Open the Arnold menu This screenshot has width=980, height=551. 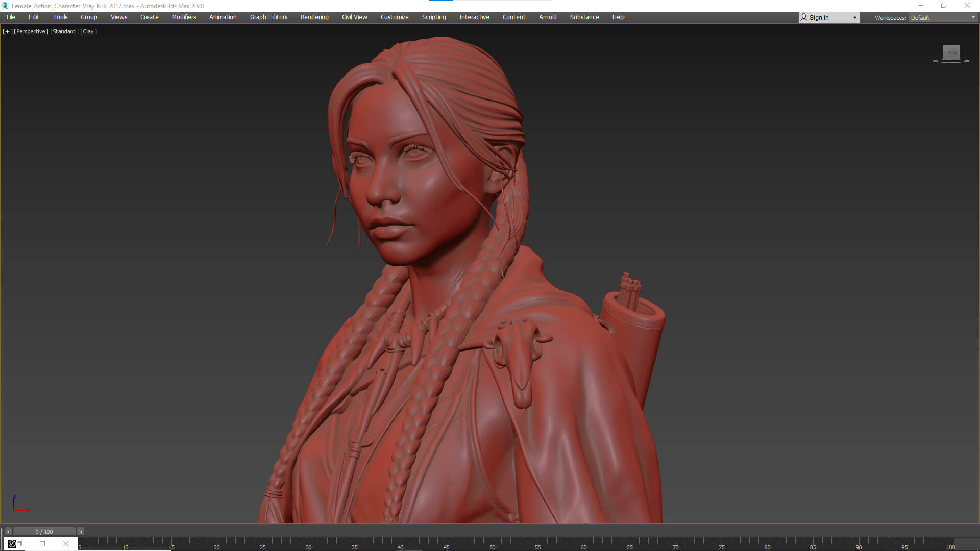(548, 17)
